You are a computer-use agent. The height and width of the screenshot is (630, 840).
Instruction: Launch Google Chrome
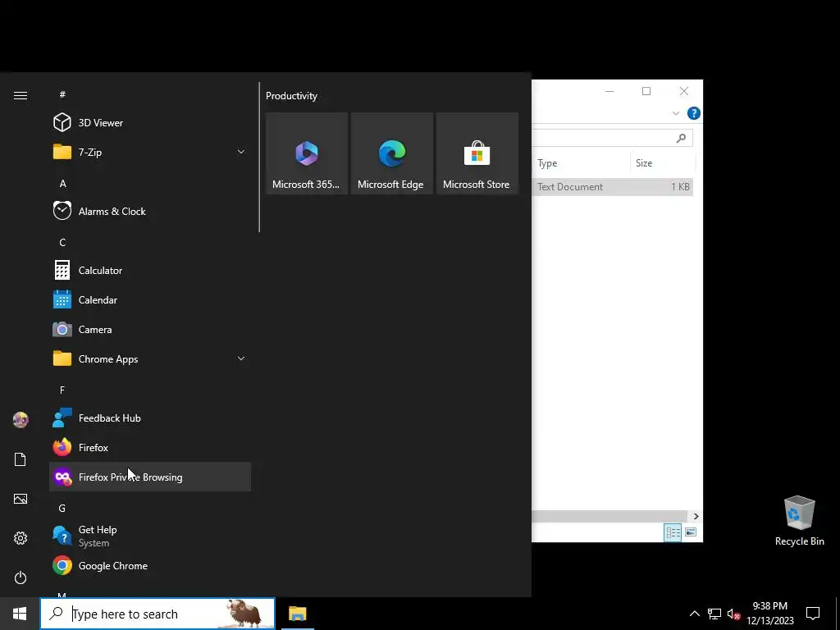pos(150,566)
